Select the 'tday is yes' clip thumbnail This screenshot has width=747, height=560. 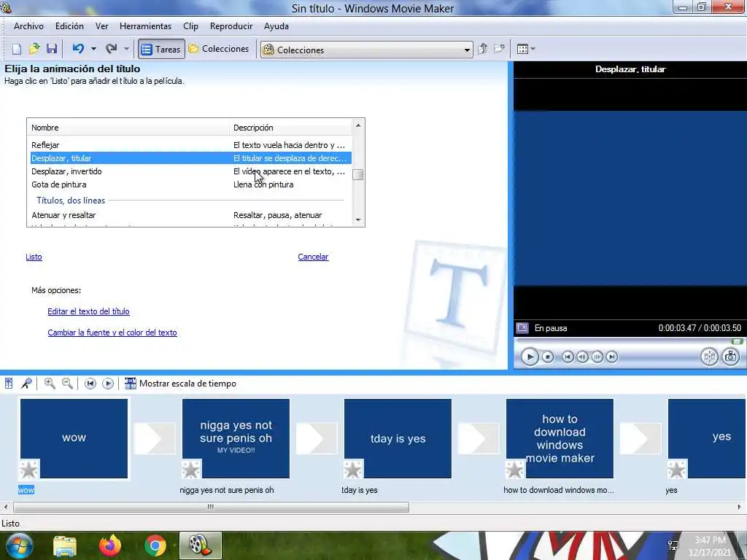click(x=398, y=438)
